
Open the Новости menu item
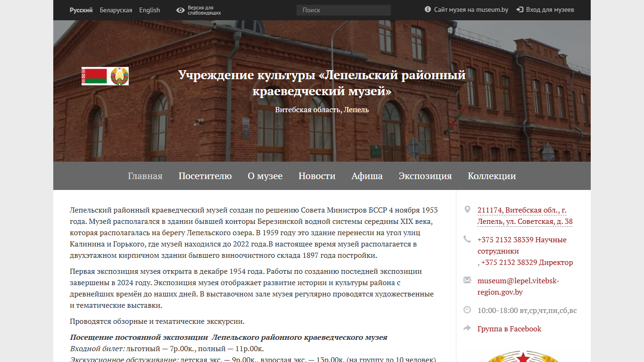click(317, 176)
